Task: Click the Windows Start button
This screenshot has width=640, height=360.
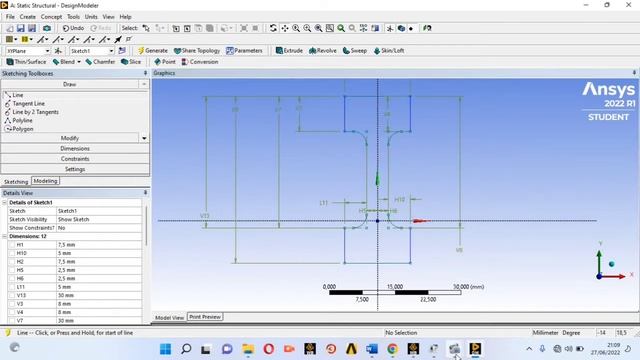Action: point(165,349)
